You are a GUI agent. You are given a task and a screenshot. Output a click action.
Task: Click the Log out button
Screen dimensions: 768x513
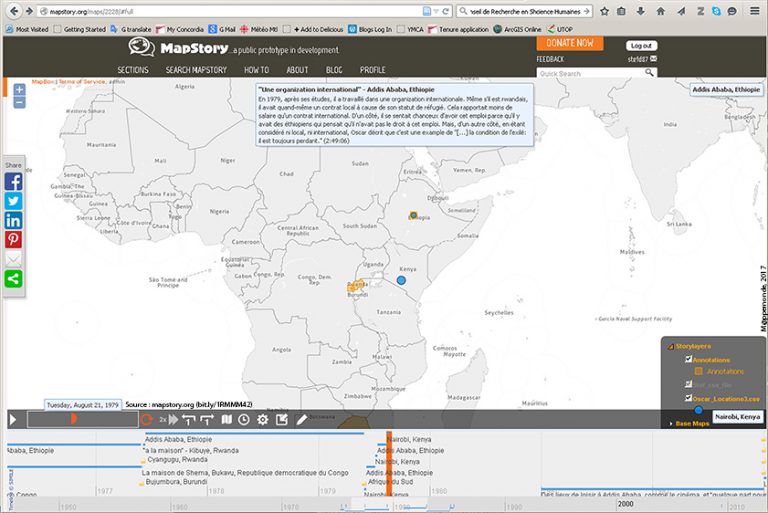click(x=641, y=46)
